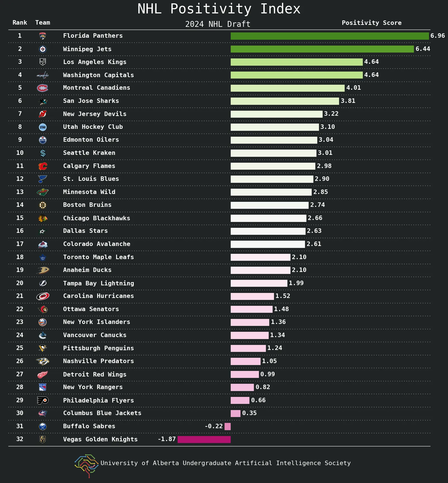Click the Buffalo Sabres -0.22 score label
This screenshot has width=448, height=483.
214,426
